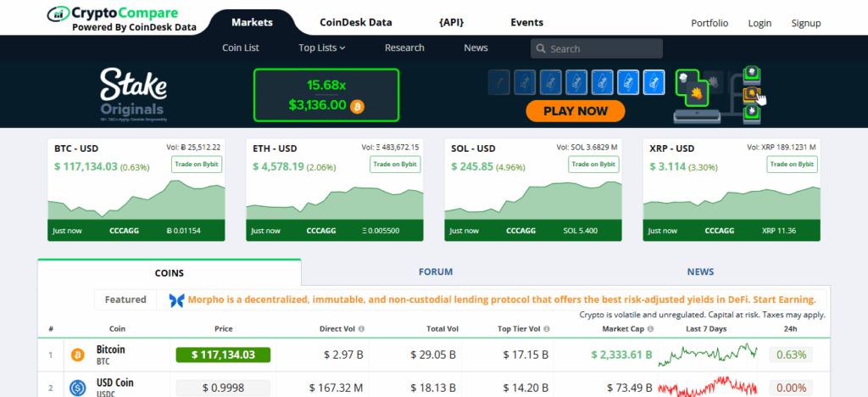Viewport: 868px width, 397px height.
Task: Click the Market Cap info icon
Action: pos(650,329)
